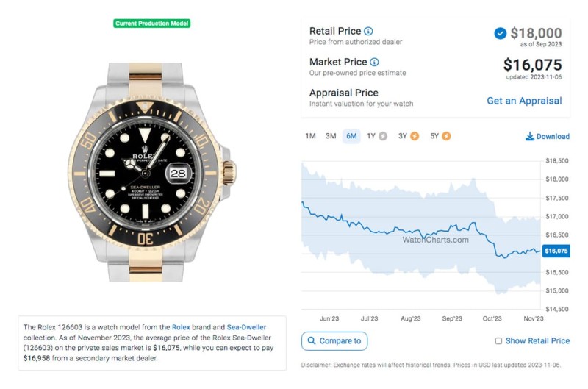Click the Rolex Sea-Dweller watch image
This screenshot has width=588, height=389.
pos(152,172)
